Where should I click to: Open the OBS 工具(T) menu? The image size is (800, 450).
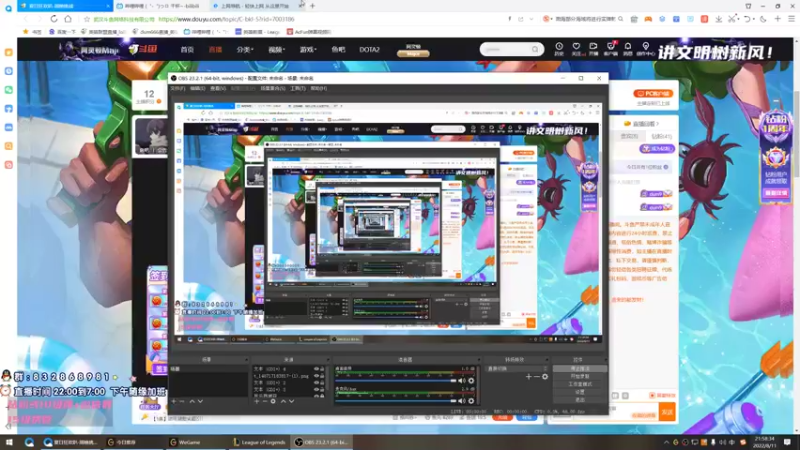(298, 88)
